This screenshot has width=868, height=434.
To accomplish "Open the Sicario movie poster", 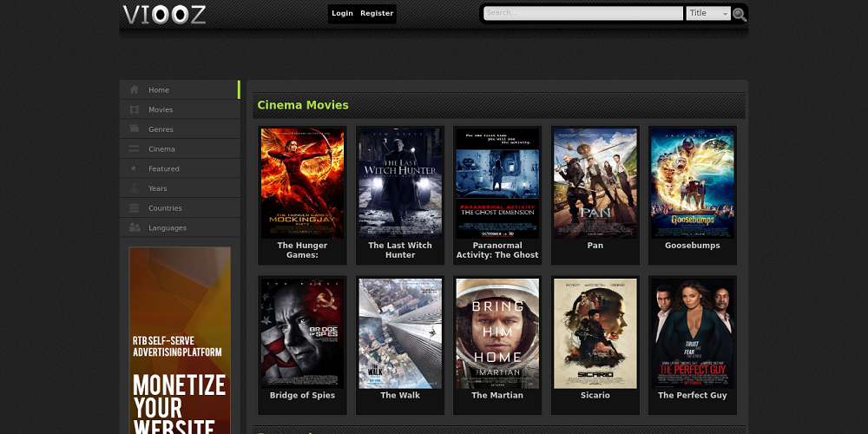I will tap(595, 333).
